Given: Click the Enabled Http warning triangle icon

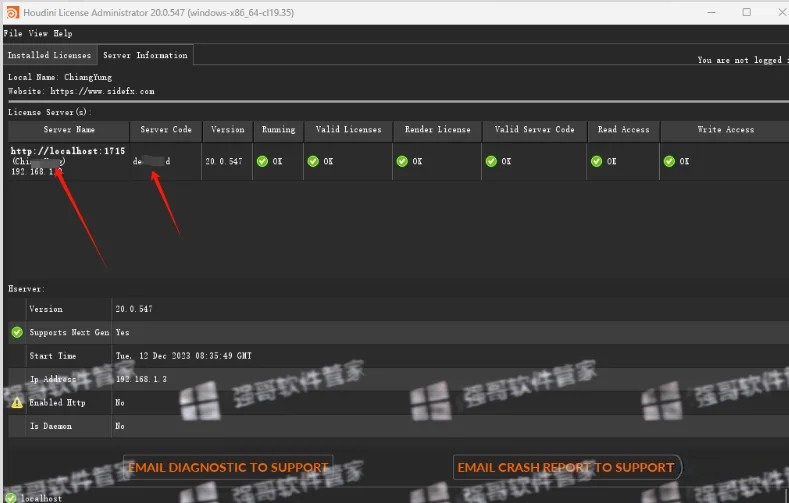Looking at the screenshot, I should coord(17,403).
